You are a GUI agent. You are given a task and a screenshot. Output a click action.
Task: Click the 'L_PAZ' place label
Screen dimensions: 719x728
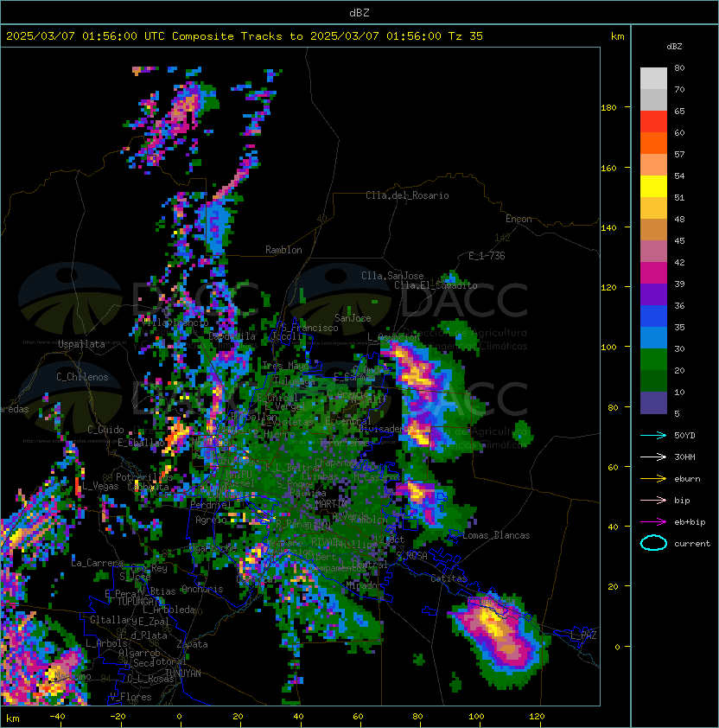click(x=583, y=635)
